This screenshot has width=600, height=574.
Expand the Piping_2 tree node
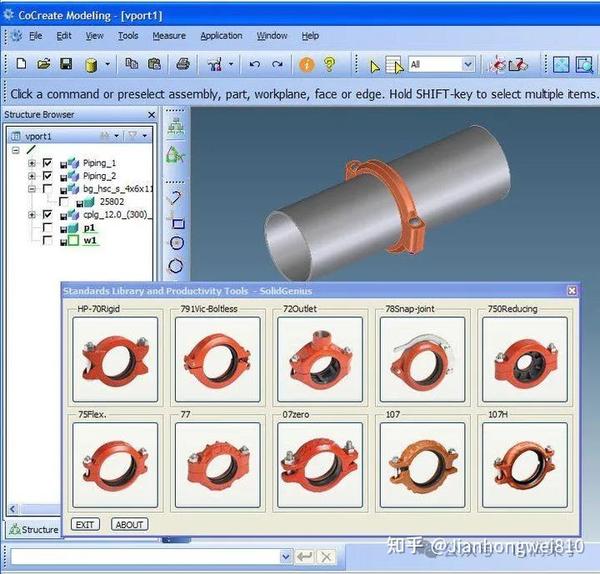point(32,176)
